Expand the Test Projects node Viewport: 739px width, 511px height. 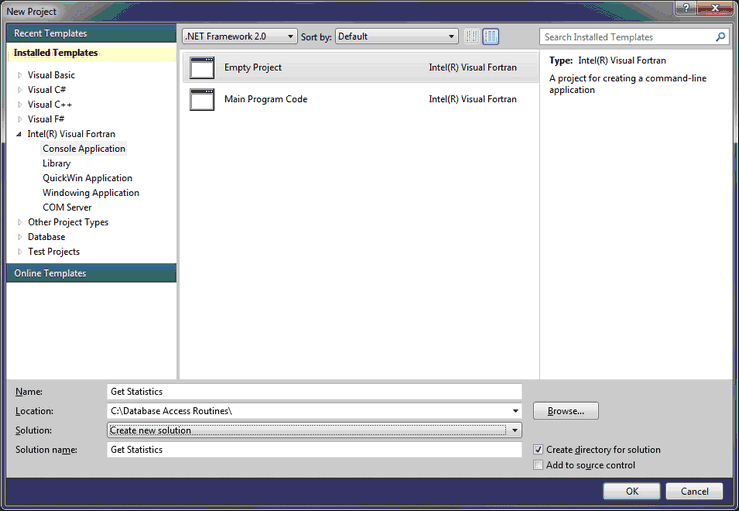(20, 252)
